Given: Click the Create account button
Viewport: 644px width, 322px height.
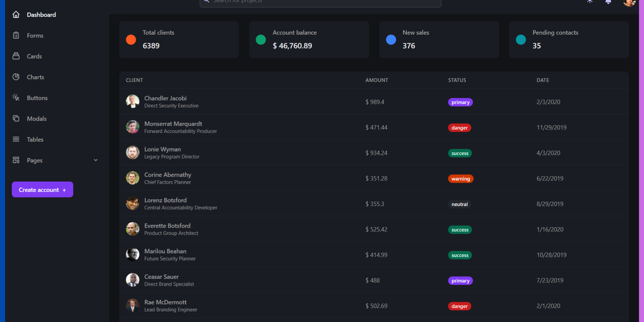Looking at the screenshot, I should (42, 189).
